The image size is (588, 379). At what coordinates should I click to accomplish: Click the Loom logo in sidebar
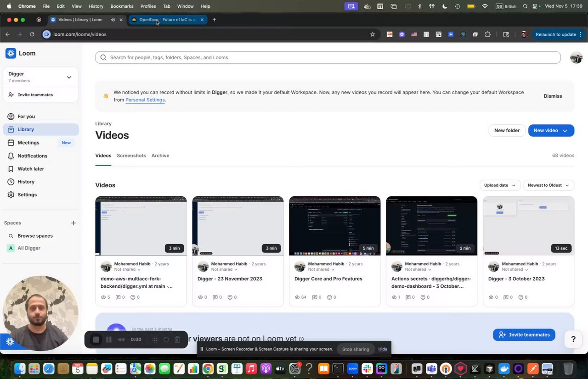[20, 53]
